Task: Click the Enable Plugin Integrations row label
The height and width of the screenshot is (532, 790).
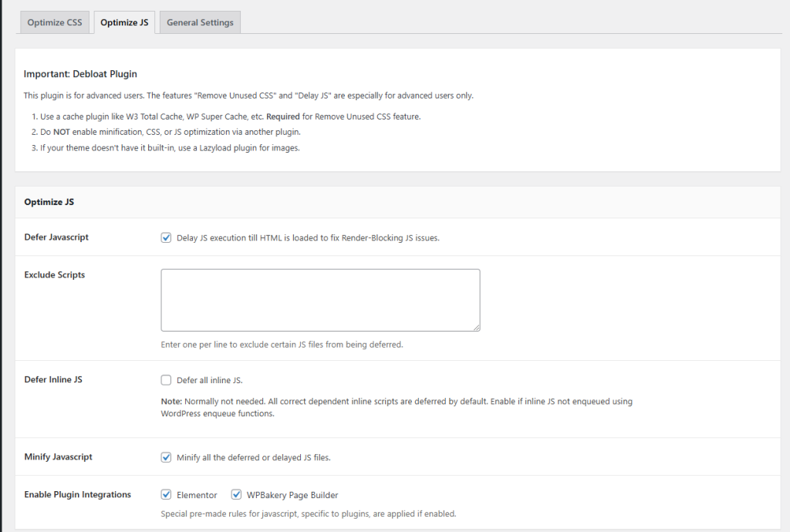Action: tap(77, 495)
